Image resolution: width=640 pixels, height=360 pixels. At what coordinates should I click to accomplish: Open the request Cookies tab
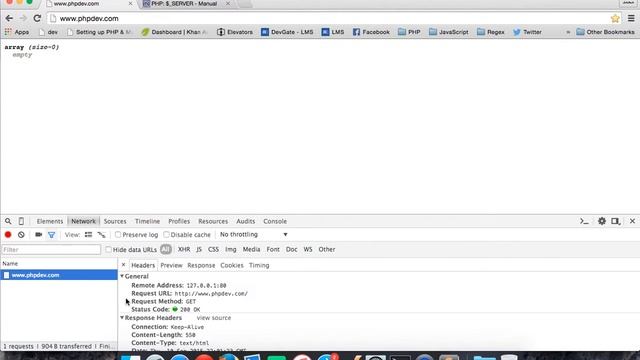232,265
